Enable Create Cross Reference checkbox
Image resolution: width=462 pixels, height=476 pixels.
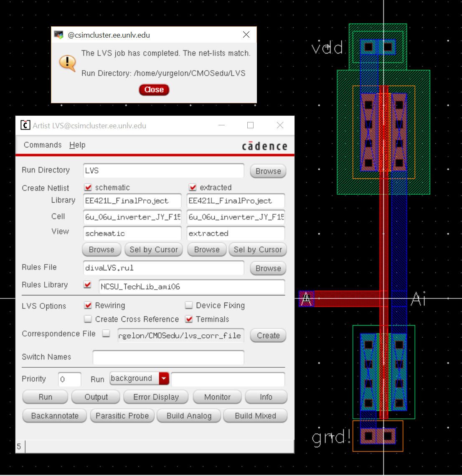(88, 319)
